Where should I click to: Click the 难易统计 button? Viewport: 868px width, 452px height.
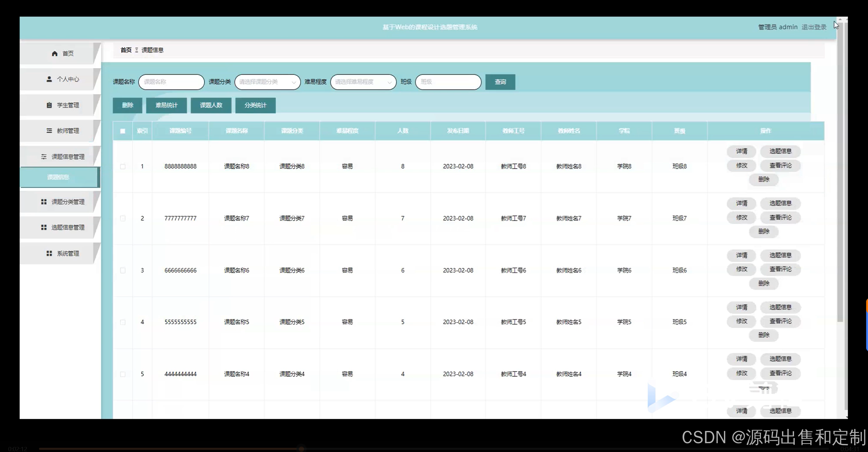(166, 105)
